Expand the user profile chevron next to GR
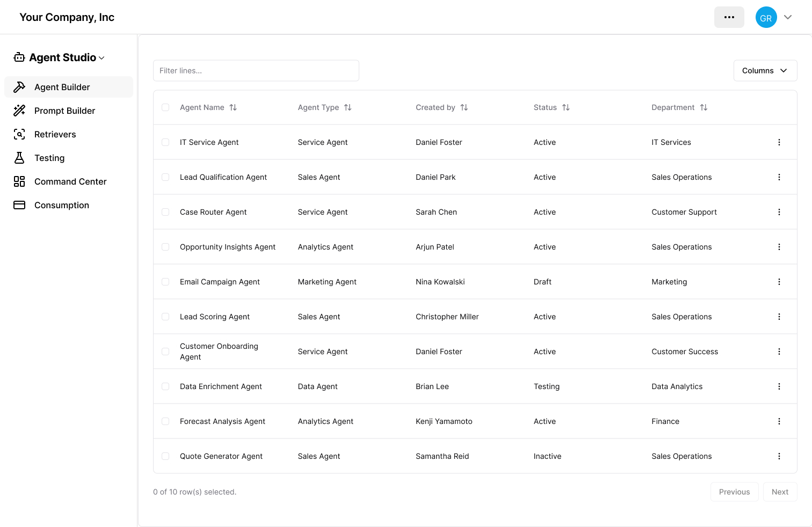812x527 pixels. click(788, 17)
